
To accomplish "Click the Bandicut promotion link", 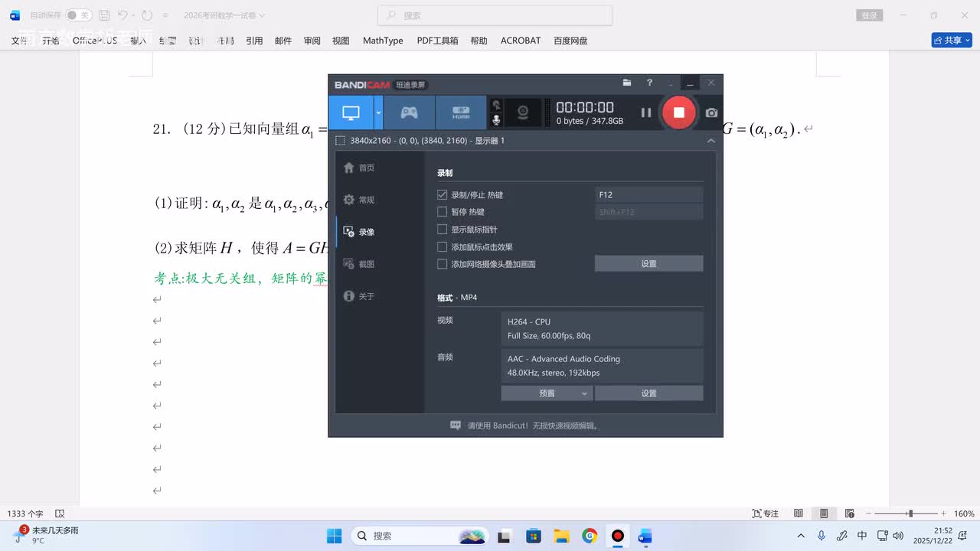I will (532, 425).
